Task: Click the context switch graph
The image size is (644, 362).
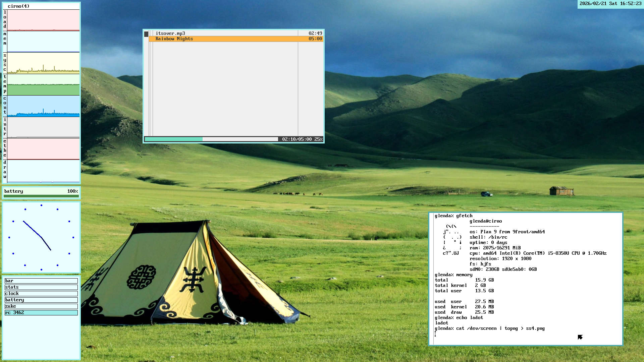Action: click(x=43, y=106)
